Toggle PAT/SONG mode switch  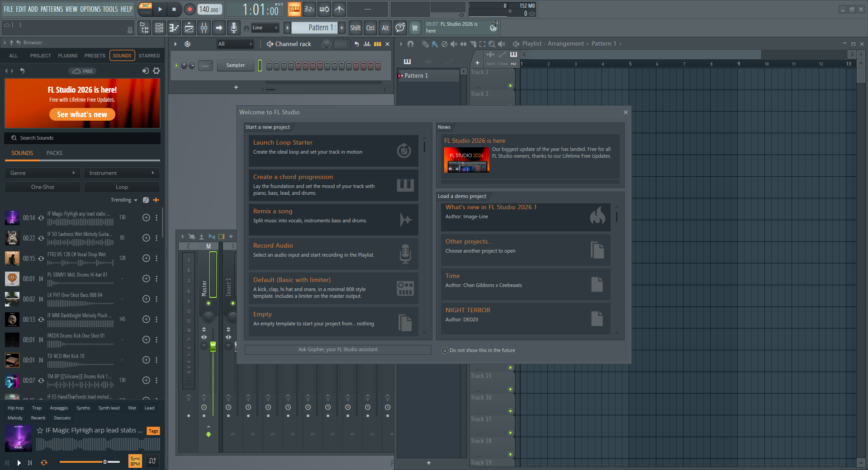[x=145, y=9]
